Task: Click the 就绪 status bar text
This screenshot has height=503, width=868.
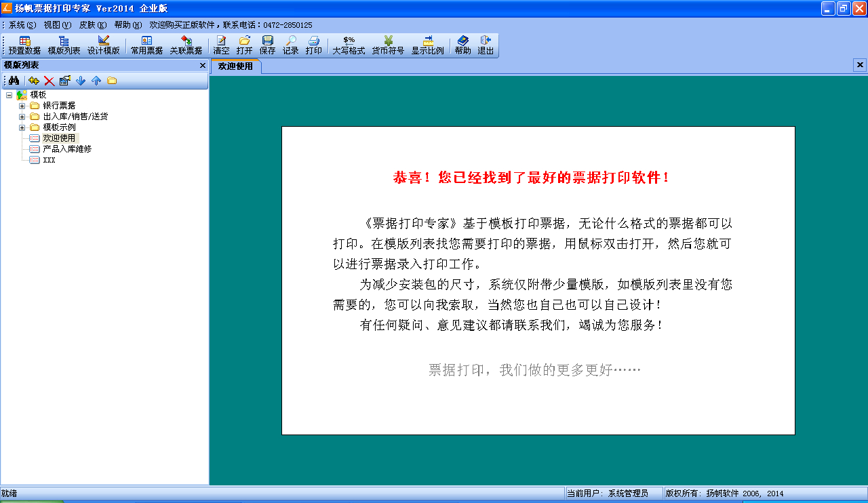Action: pyautogui.click(x=9, y=494)
